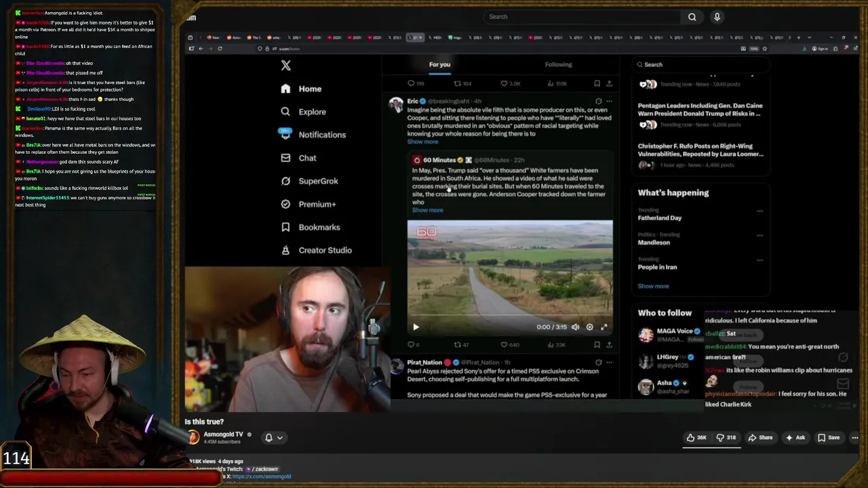Viewport: 868px width, 488px height.
Task: Click Grok icon on Eric's post
Action: [x=598, y=101]
